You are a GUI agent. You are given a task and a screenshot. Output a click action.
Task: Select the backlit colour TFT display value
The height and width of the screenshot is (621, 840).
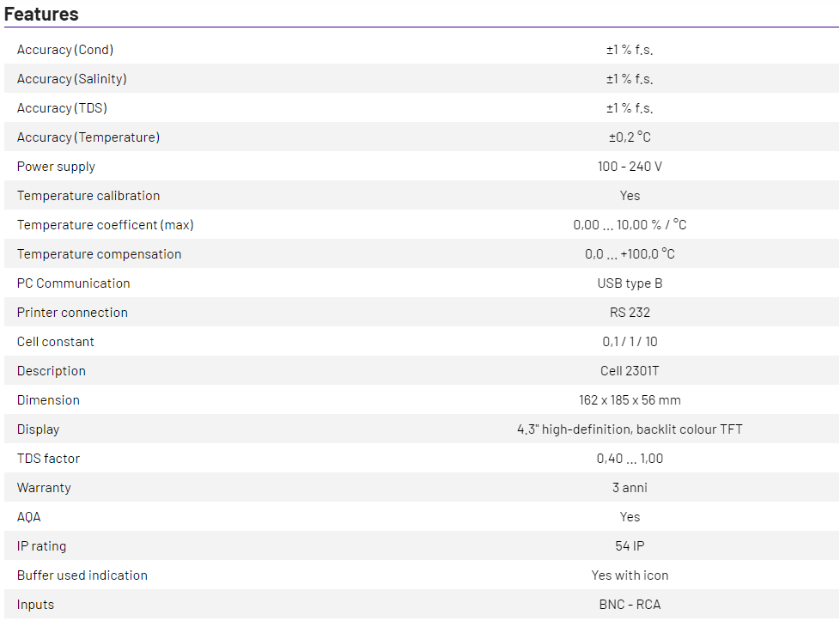click(x=630, y=429)
